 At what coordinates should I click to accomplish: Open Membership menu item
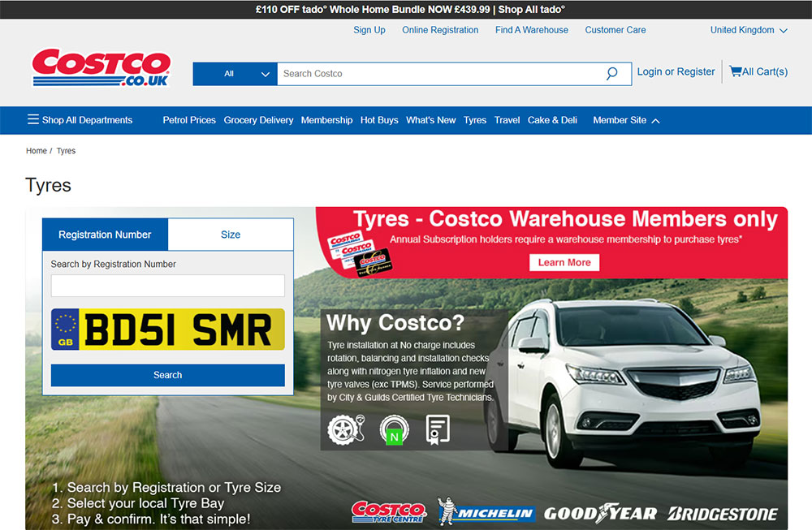(x=326, y=120)
